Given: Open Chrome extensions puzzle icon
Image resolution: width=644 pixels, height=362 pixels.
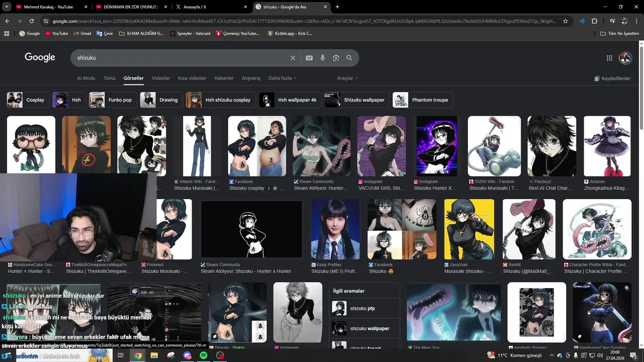Looking at the screenshot, I should coord(594,21).
